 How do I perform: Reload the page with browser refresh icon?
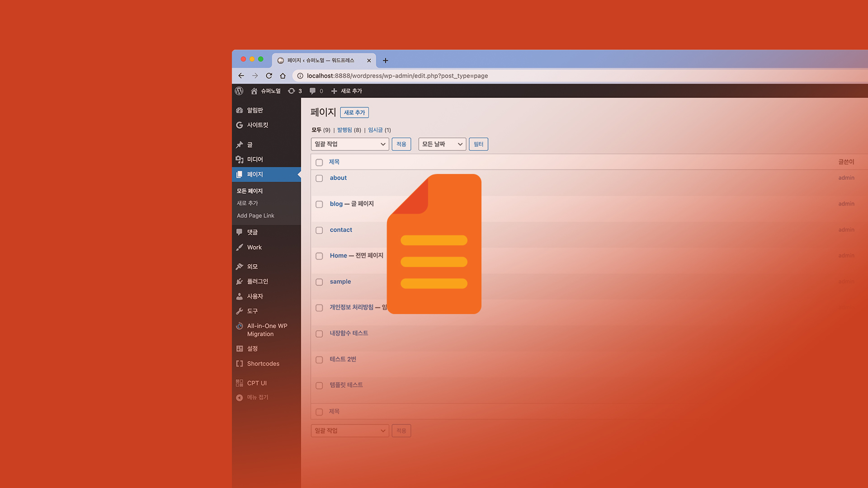point(269,76)
